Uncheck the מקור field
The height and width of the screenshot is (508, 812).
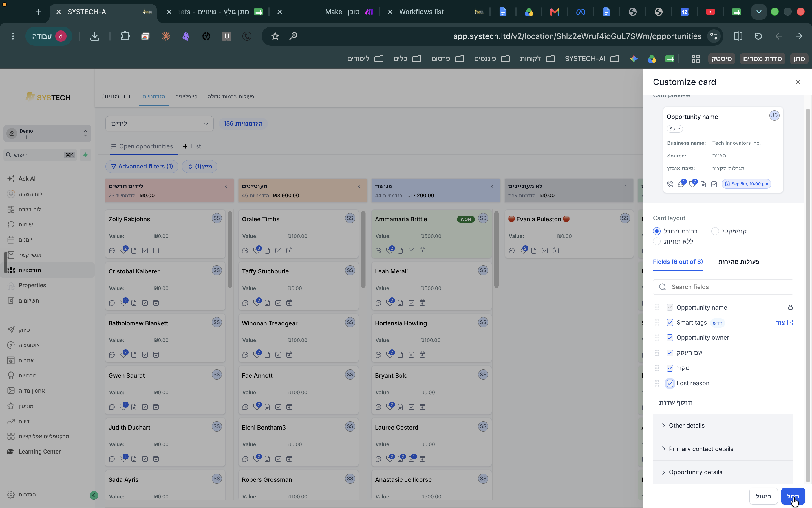point(670,368)
